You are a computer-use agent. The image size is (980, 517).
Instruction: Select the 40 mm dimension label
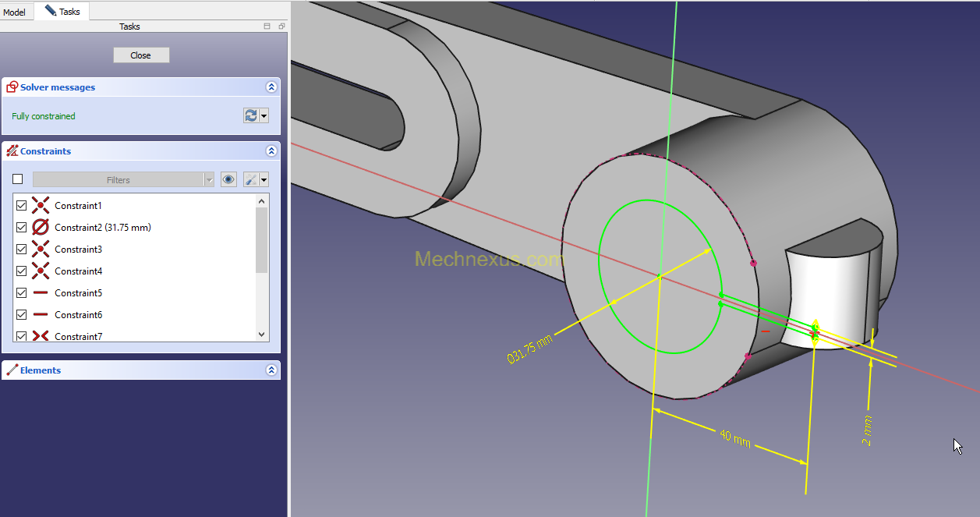(734, 438)
